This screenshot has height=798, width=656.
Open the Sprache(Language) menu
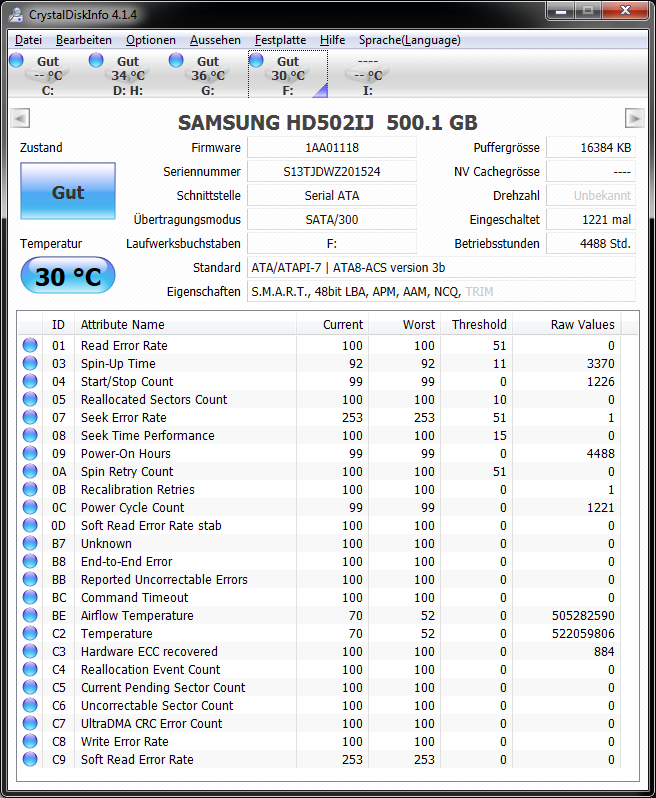click(409, 40)
